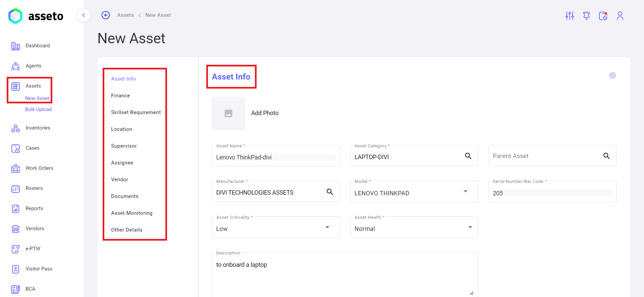Open Dashboard from the sidebar menu
Screen dimensions: 644x297
38,46
